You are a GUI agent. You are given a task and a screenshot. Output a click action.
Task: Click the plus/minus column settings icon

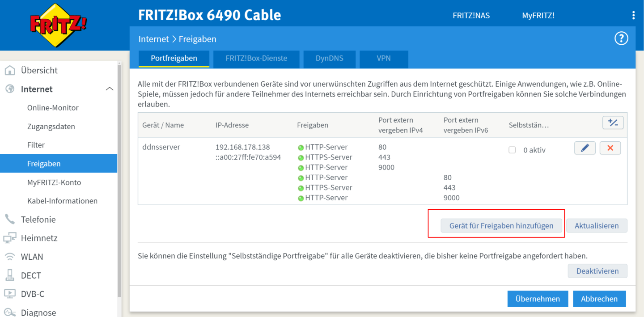tap(613, 123)
